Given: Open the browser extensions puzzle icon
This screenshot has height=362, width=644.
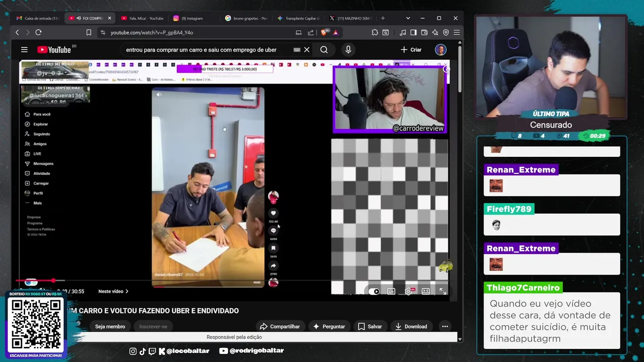Looking at the screenshot, I should click(375, 32).
